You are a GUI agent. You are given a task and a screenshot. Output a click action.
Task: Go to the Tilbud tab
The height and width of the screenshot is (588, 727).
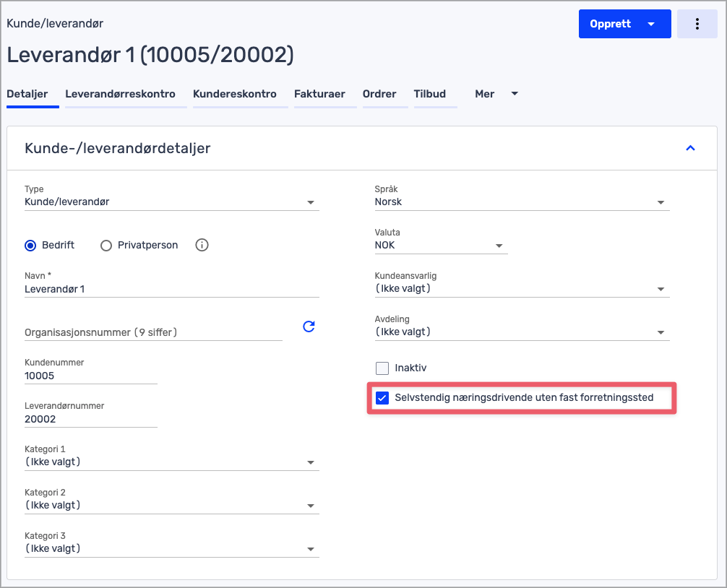pyautogui.click(x=429, y=94)
